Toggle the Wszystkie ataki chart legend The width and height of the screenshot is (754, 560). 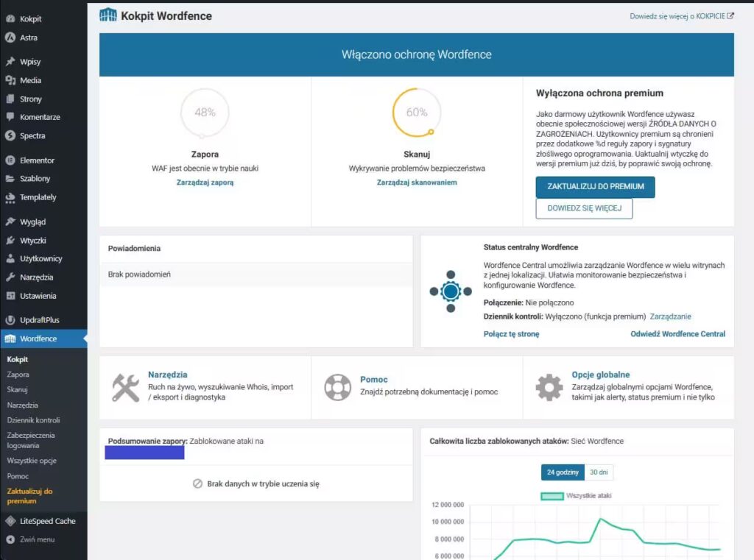click(x=576, y=495)
